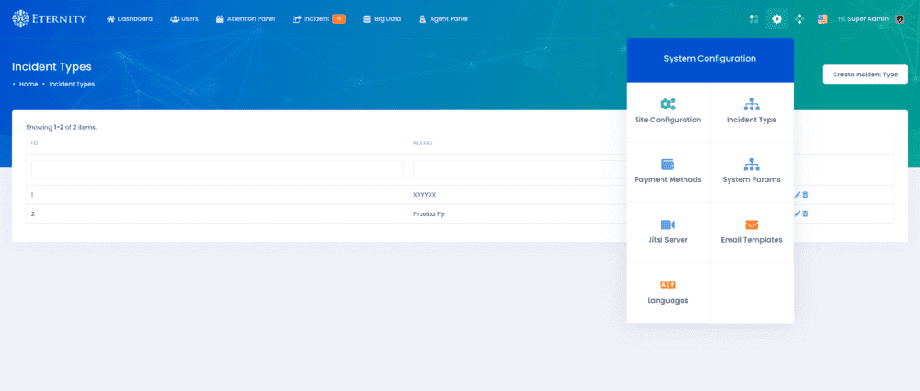This screenshot has height=391, width=920.
Task: Click the 'Showing 1-2 of 2 items' summary
Action: click(x=62, y=127)
